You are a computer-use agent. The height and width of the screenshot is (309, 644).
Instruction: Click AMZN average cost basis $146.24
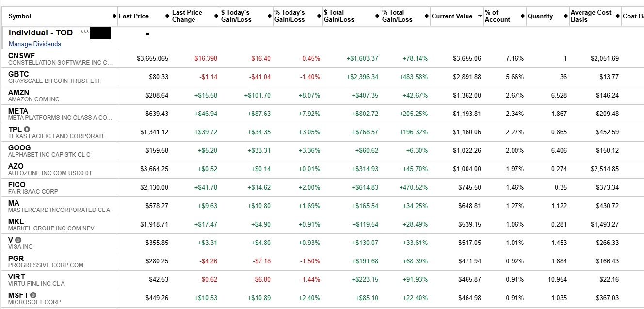coord(608,95)
